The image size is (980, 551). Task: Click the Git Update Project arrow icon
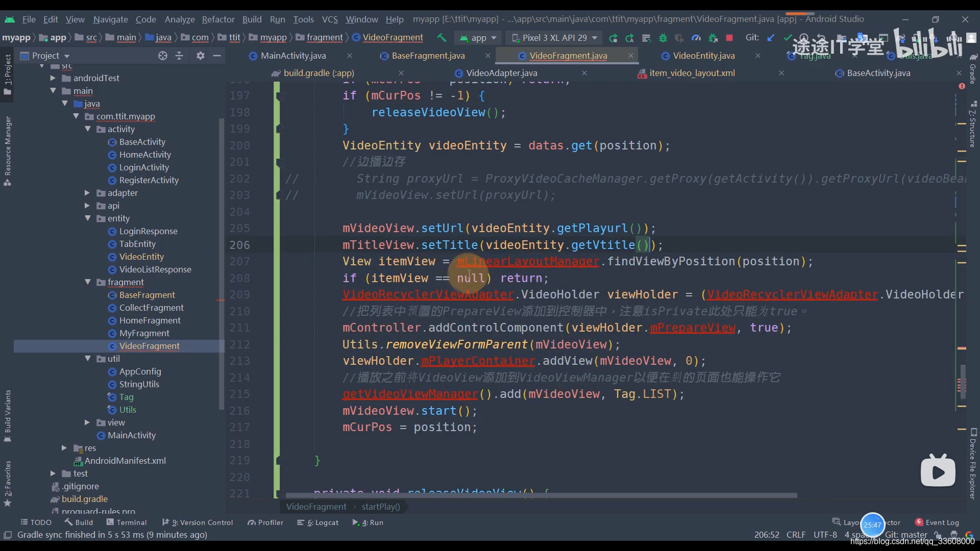tap(771, 37)
